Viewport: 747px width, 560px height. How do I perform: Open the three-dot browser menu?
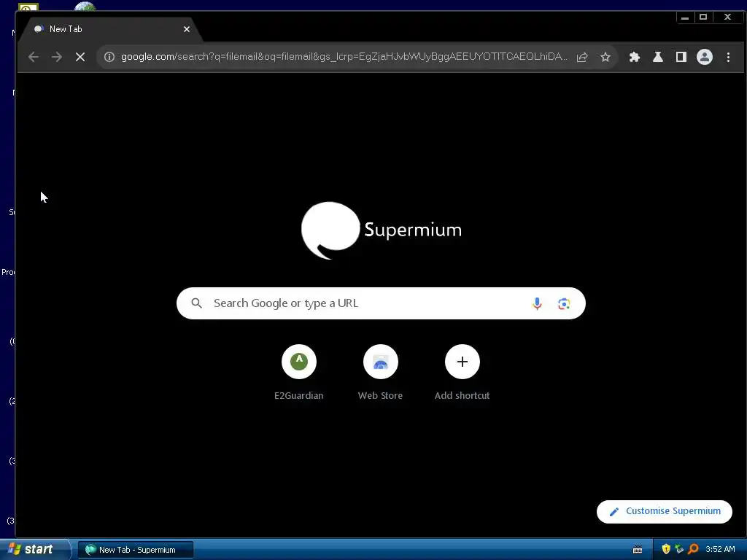pyautogui.click(x=729, y=57)
